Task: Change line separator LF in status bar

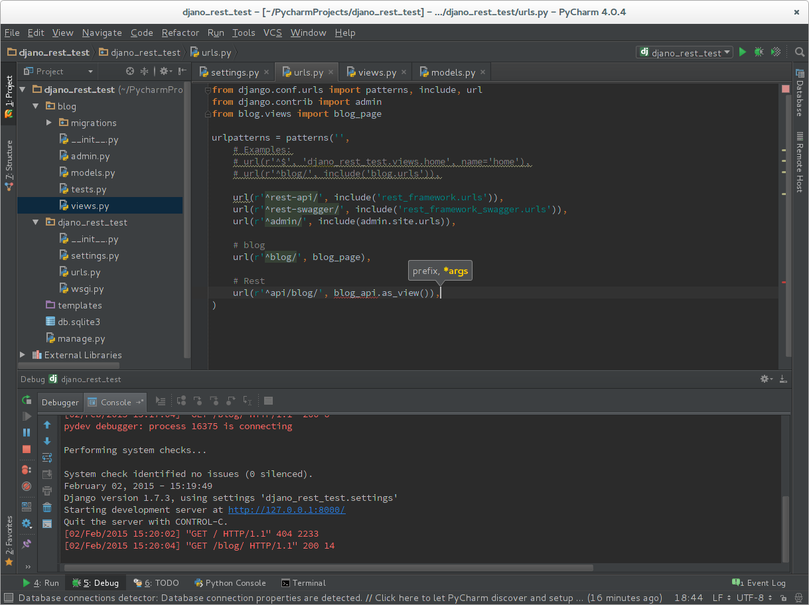Action: 721,598
